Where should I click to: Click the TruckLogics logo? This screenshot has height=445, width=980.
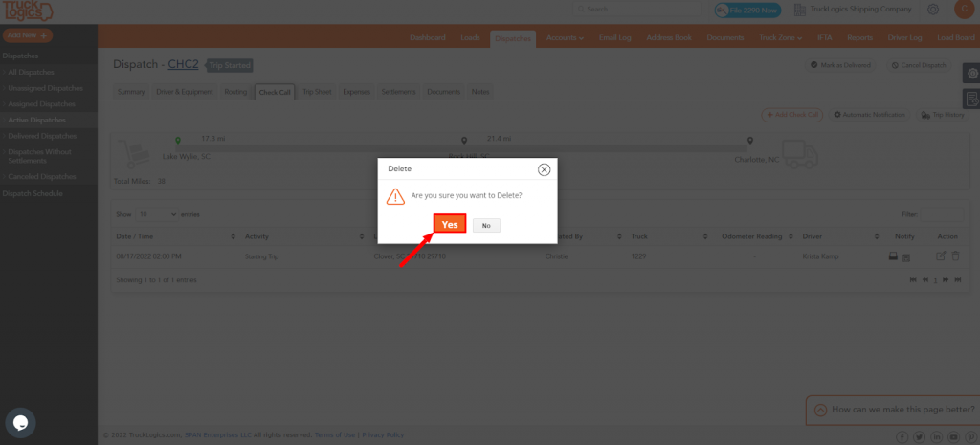tap(27, 11)
